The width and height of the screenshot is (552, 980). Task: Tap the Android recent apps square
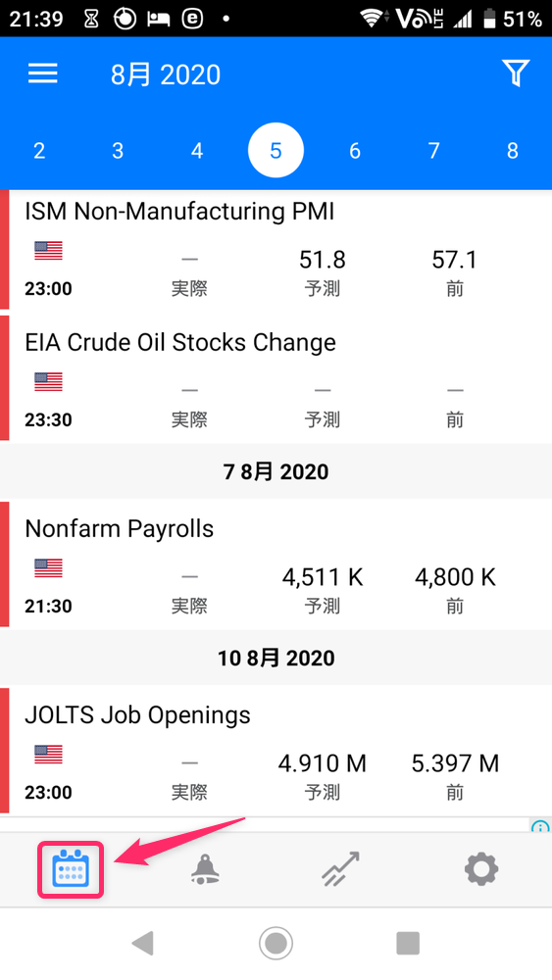click(408, 943)
